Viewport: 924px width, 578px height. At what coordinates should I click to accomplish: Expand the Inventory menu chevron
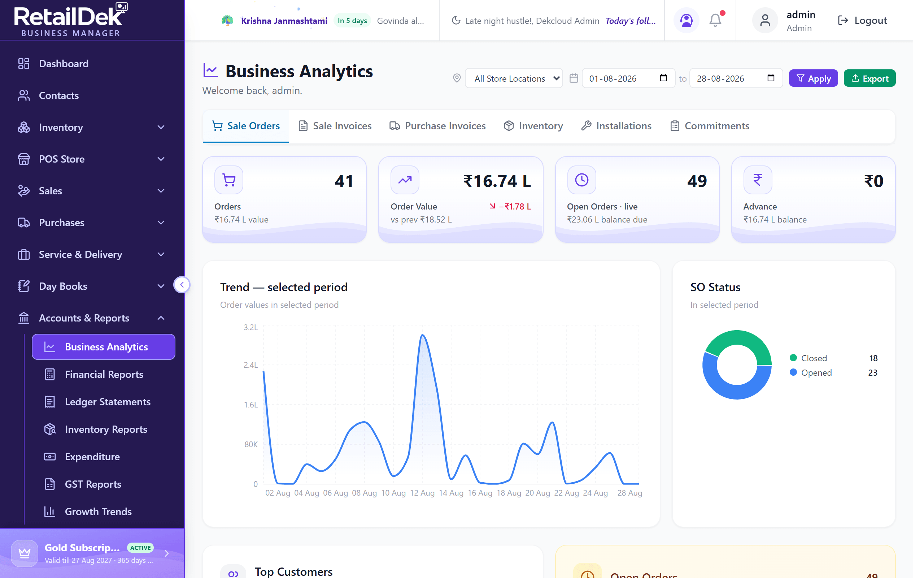click(x=161, y=127)
